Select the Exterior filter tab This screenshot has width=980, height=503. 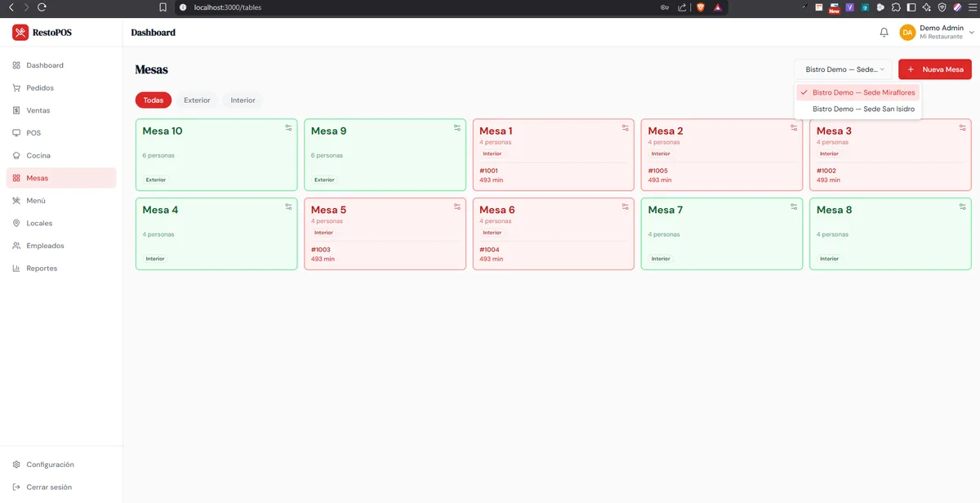point(197,100)
